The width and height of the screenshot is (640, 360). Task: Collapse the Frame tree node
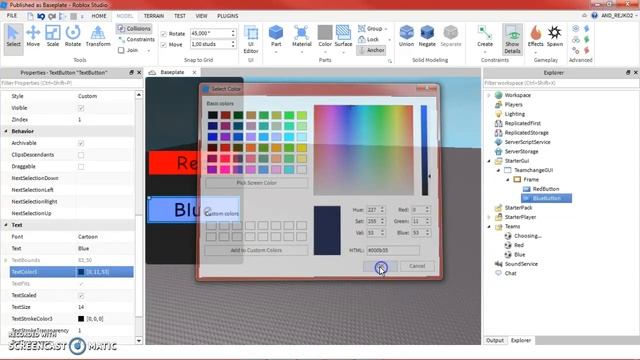508,180
